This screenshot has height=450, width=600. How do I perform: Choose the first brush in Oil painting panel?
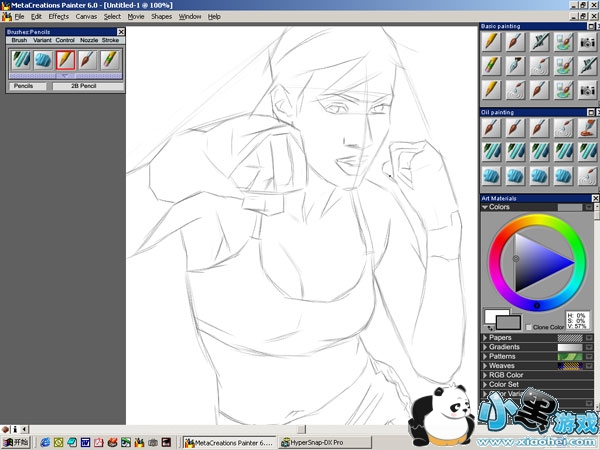[x=491, y=128]
